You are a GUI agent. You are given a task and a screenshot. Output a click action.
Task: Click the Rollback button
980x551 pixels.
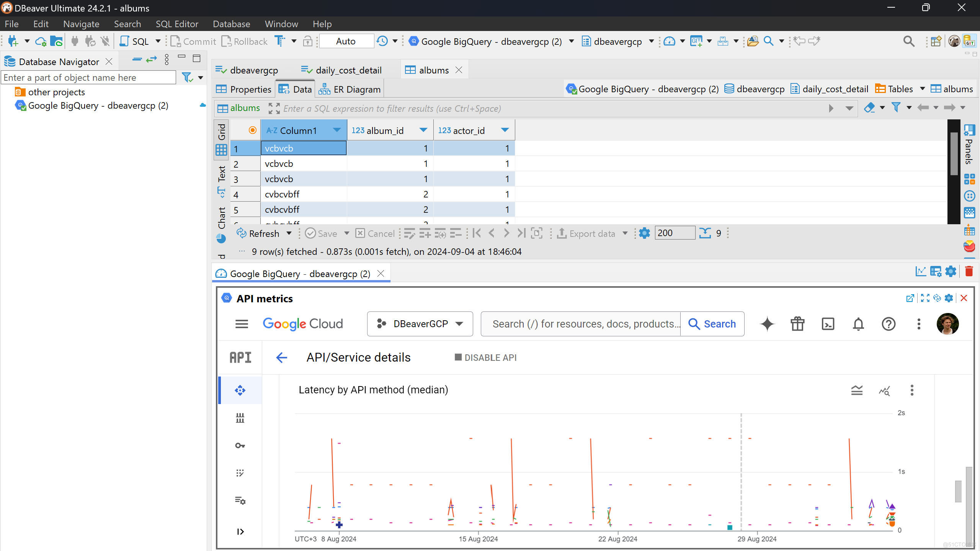point(244,41)
